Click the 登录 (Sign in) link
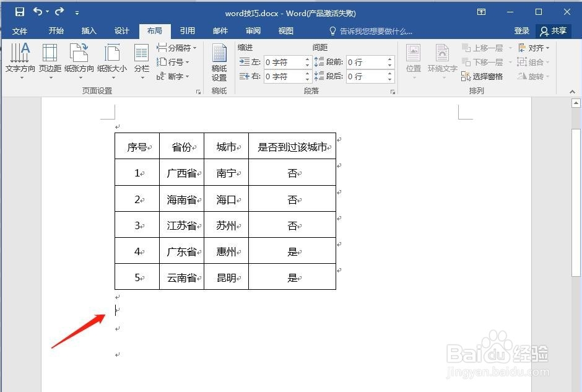This screenshot has height=392, width=582. pyautogui.click(x=522, y=31)
